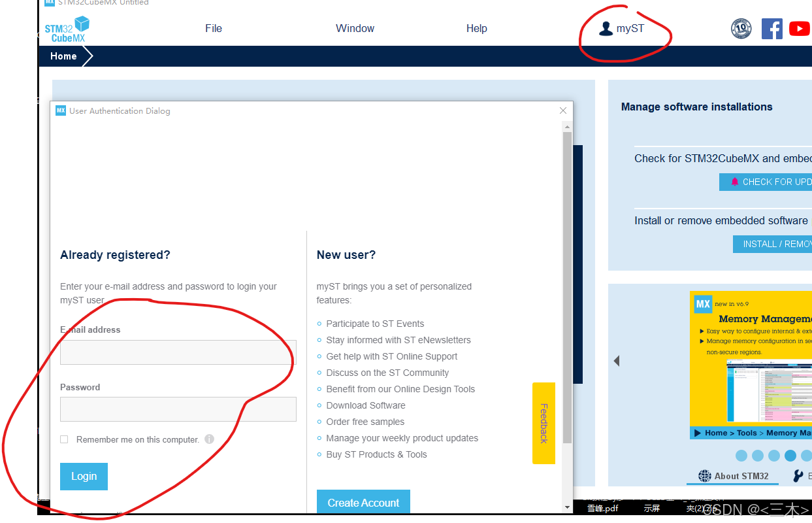Select the fourth highlighted carousel dot
The image size is (812, 523).
[x=790, y=456]
